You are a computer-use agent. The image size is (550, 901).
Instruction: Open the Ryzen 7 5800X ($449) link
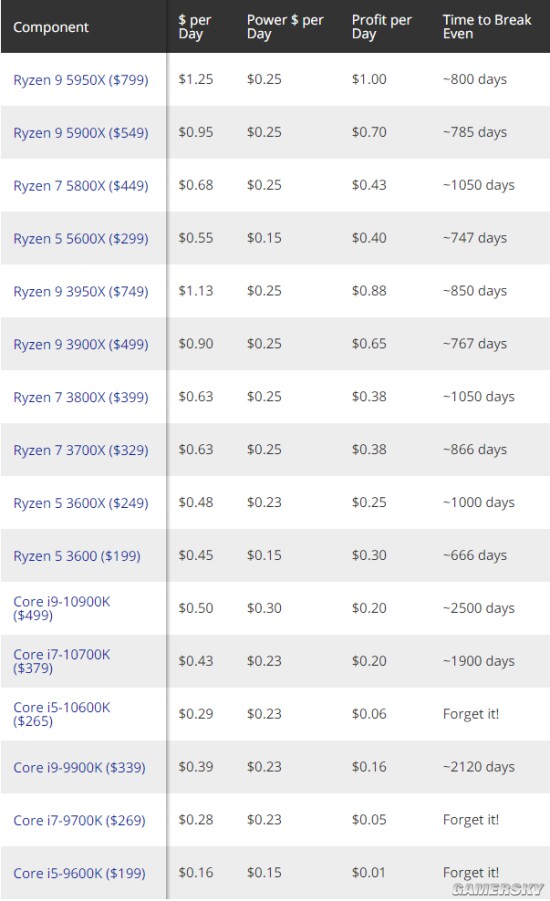(80, 186)
